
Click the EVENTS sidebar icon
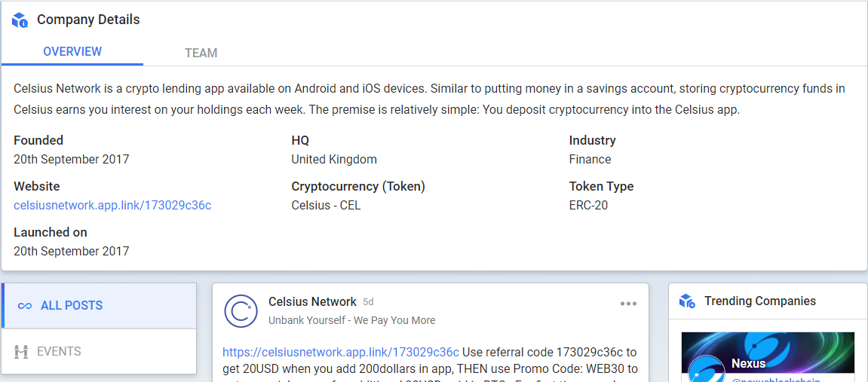click(x=21, y=351)
